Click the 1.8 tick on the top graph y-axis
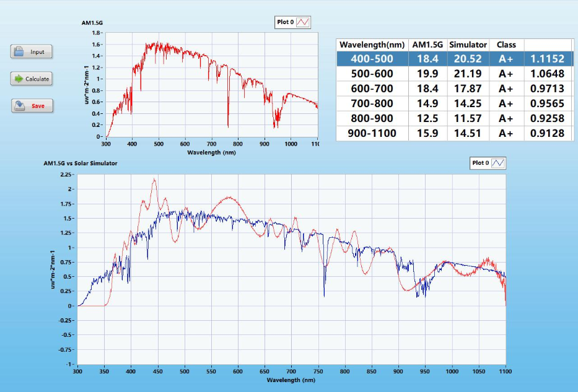 point(96,33)
